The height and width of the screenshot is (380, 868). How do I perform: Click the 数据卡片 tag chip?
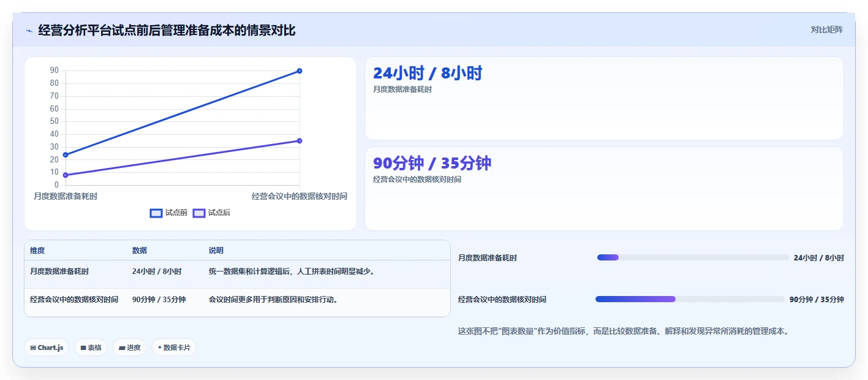tap(174, 348)
